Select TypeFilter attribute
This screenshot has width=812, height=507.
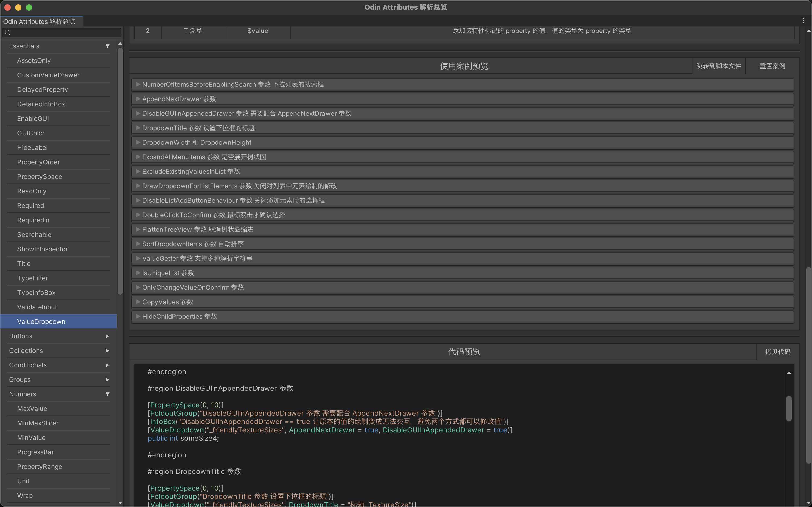click(58, 278)
